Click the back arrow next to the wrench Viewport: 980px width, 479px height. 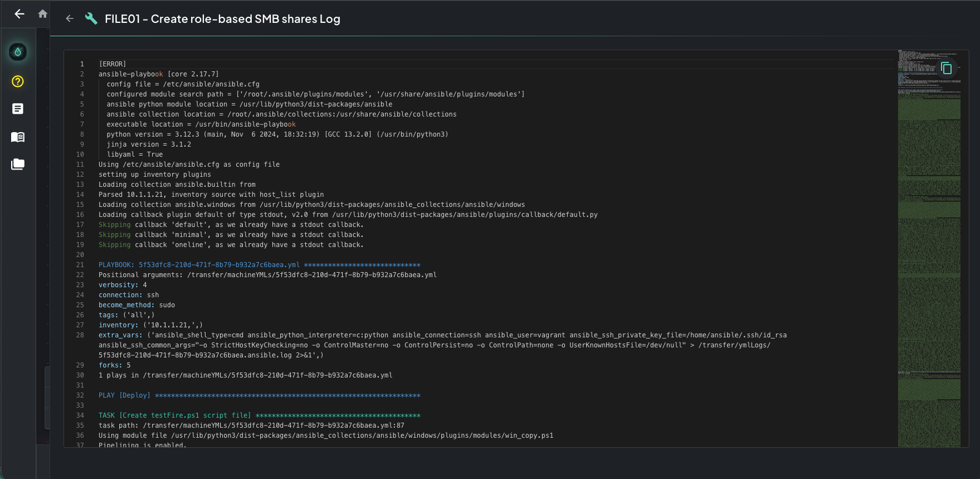70,18
